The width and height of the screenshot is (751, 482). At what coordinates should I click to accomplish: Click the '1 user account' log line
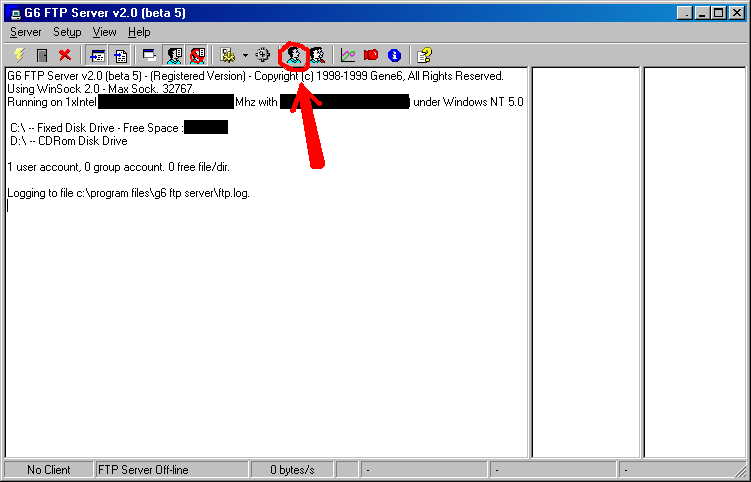[x=118, y=167]
